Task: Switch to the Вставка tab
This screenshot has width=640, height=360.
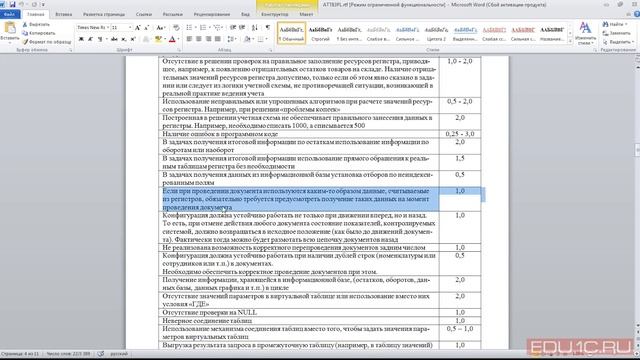Action: (63, 14)
